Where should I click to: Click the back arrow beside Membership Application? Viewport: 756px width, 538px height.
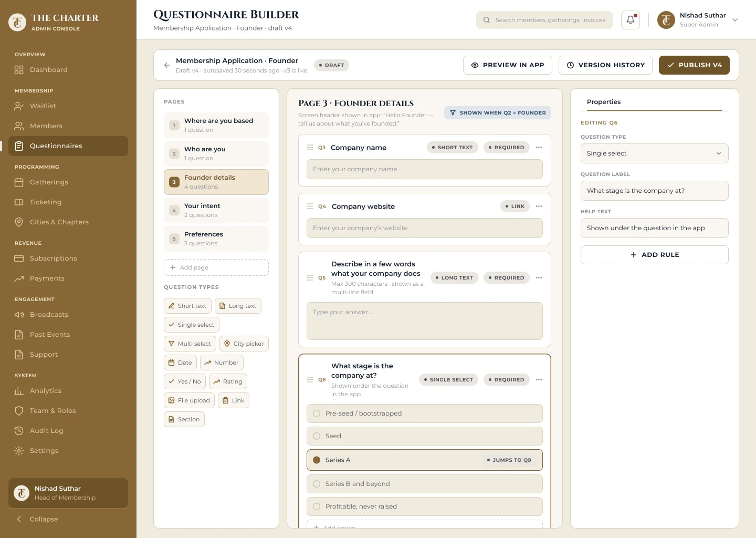(167, 65)
